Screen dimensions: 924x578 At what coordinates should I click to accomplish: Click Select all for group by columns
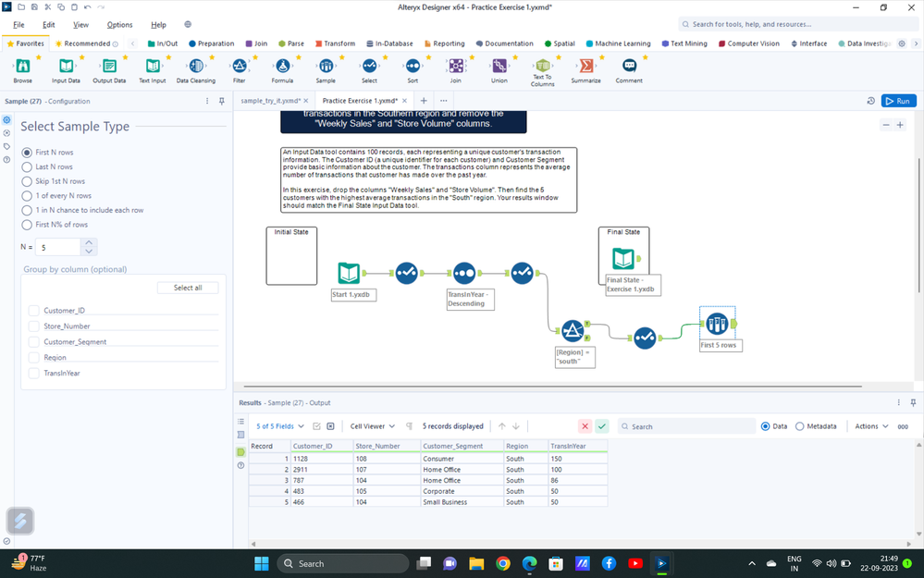[x=188, y=288]
